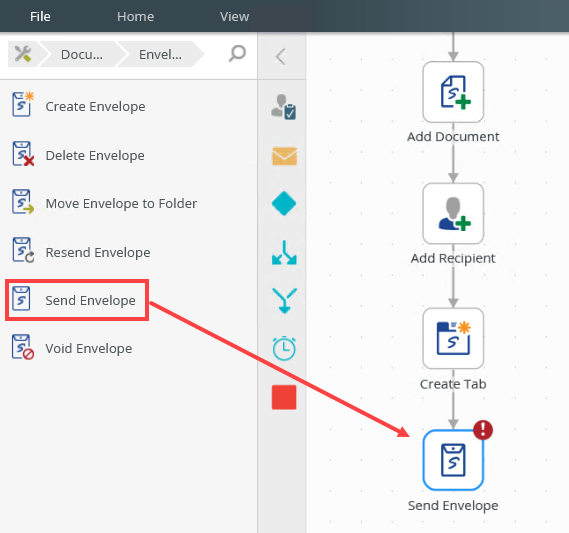569x533 pixels.
Task: Collapse the toolbox panel with the chevron
Action: [x=281, y=56]
